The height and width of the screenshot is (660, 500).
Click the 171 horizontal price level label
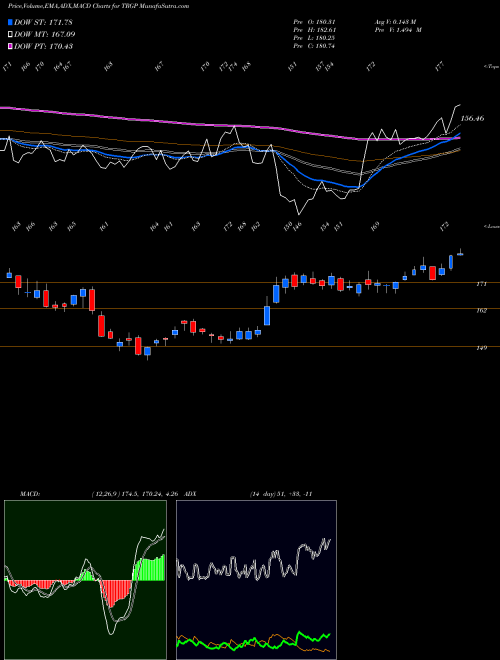pos(481,284)
